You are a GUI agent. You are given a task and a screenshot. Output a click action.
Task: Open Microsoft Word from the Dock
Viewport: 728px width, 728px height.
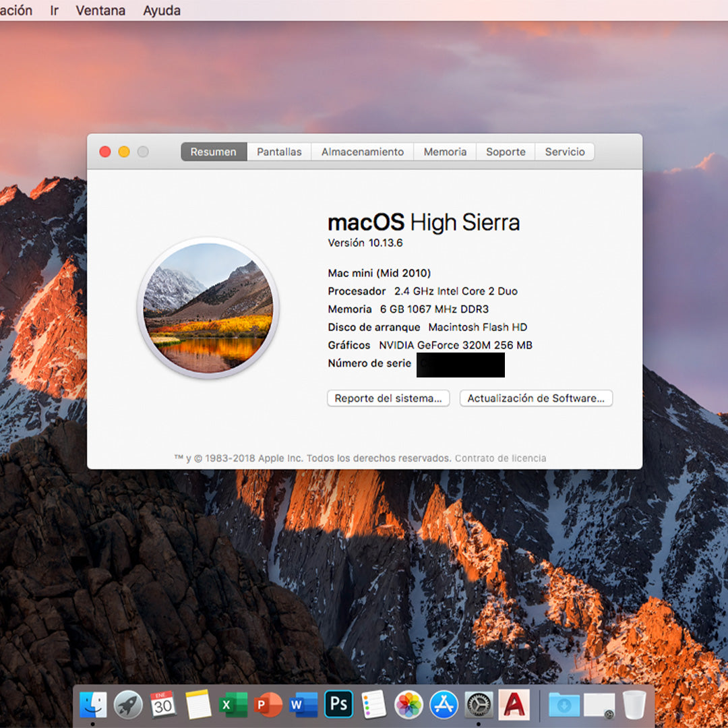click(x=303, y=704)
